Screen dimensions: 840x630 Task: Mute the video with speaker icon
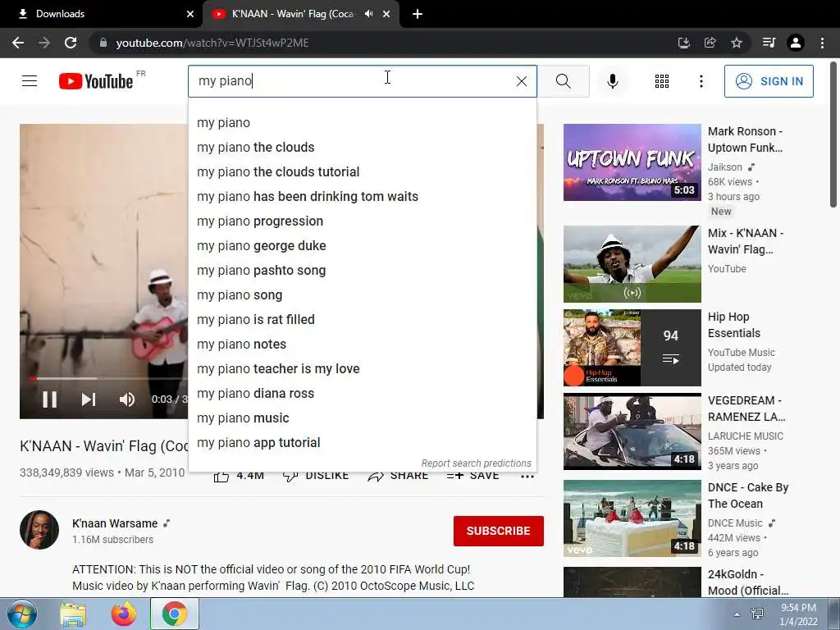click(x=127, y=399)
